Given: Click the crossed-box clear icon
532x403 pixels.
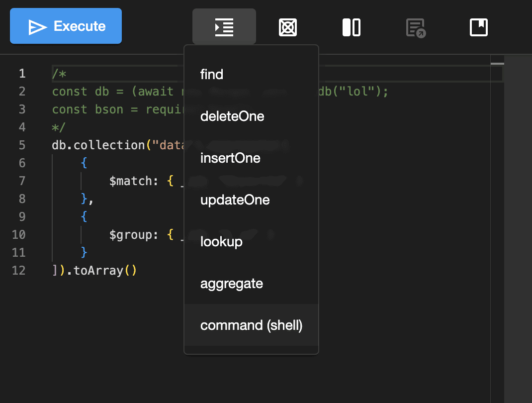Looking at the screenshot, I should 288,27.
